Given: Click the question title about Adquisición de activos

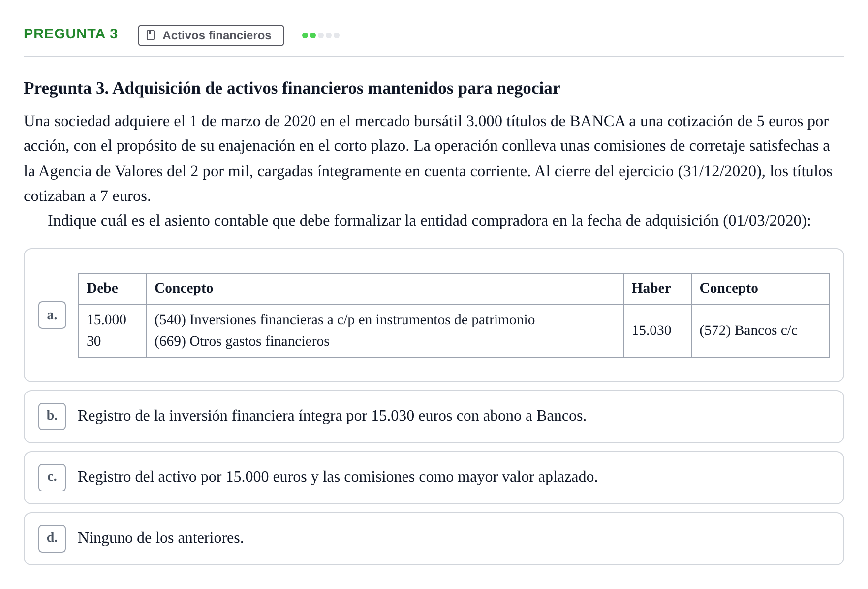Looking at the screenshot, I should pos(292,88).
